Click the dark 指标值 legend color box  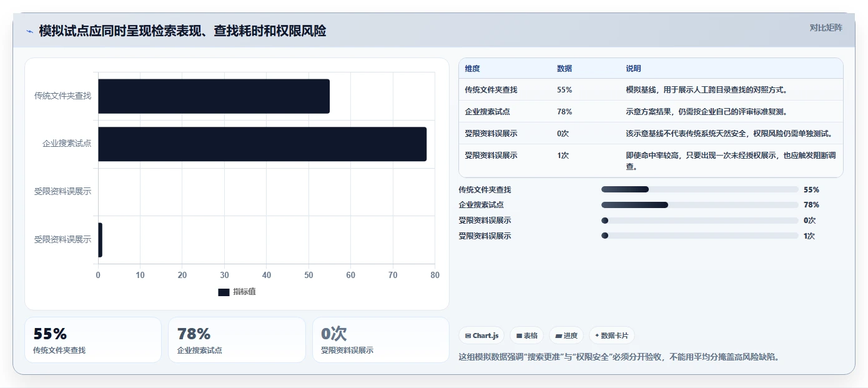point(224,292)
